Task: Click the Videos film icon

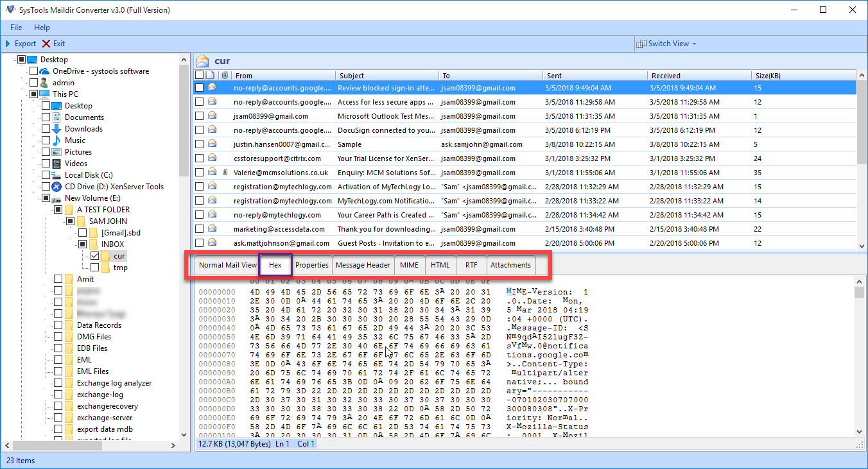Action: [x=56, y=164]
